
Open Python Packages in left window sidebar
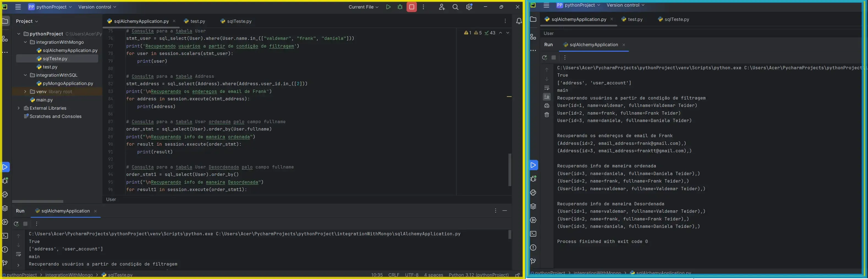point(5,208)
